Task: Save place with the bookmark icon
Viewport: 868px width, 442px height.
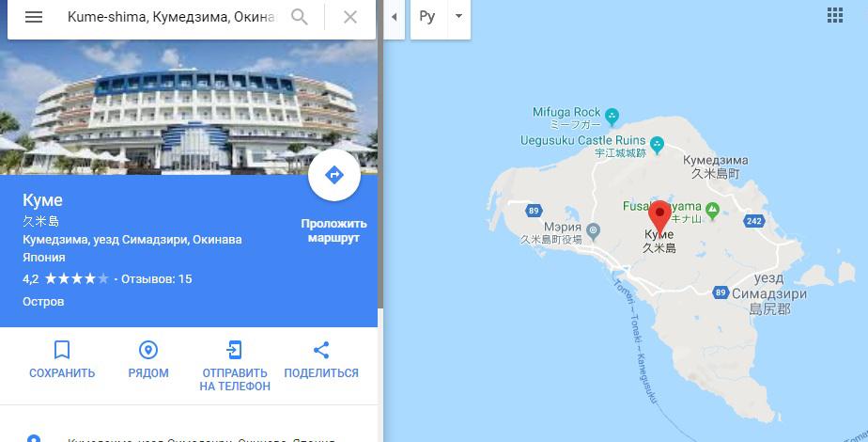Action: 62,350
